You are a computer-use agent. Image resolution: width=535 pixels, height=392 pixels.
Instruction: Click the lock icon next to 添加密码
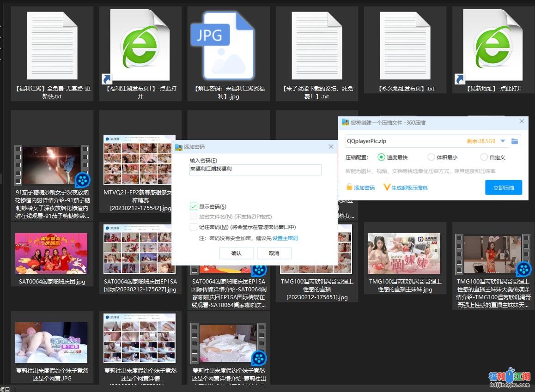point(350,187)
